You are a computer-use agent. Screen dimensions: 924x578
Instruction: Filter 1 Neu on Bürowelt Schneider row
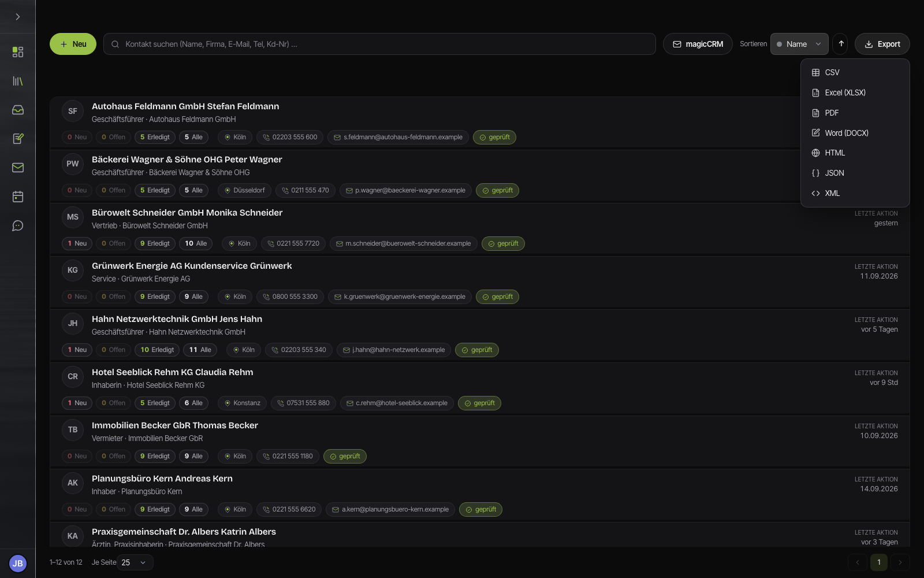click(77, 243)
